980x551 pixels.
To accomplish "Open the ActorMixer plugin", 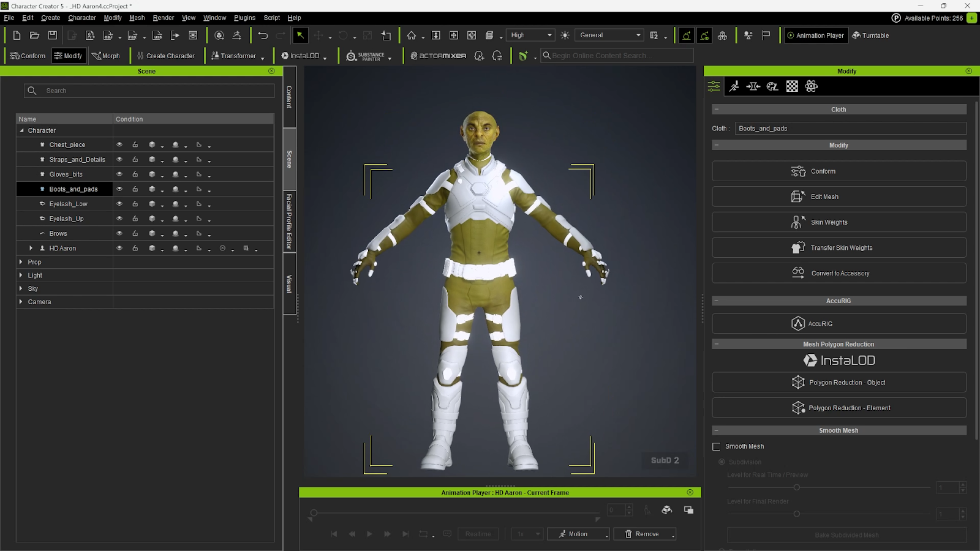I will pos(439,56).
